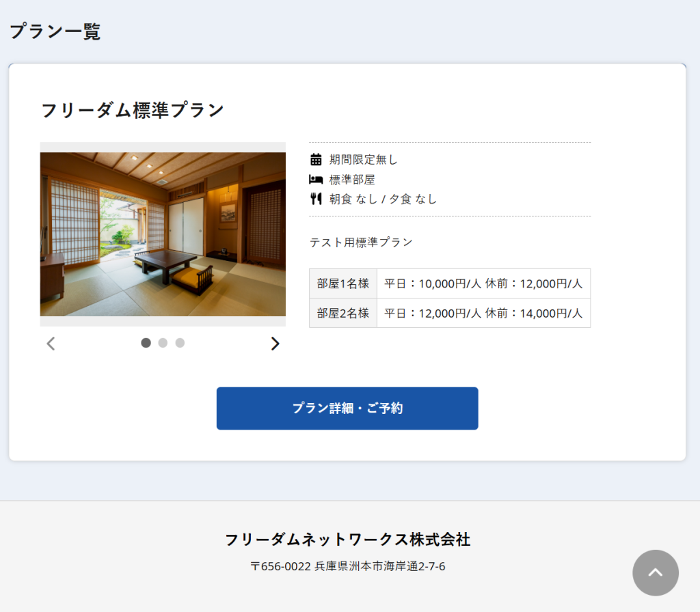The height and width of the screenshot is (612, 700).
Task: Click the 部屋2名様 table cell
Action: click(x=343, y=313)
